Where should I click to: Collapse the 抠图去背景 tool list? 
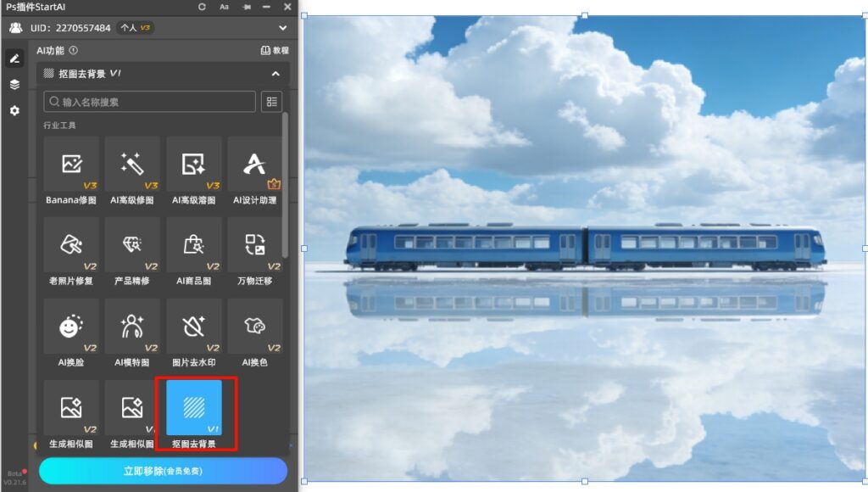(x=275, y=74)
